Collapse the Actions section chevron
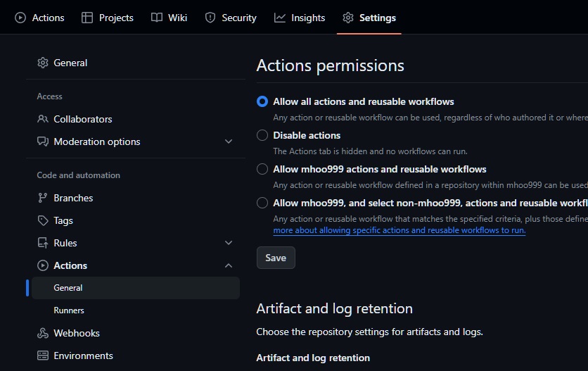This screenshot has width=588, height=371. (229, 265)
